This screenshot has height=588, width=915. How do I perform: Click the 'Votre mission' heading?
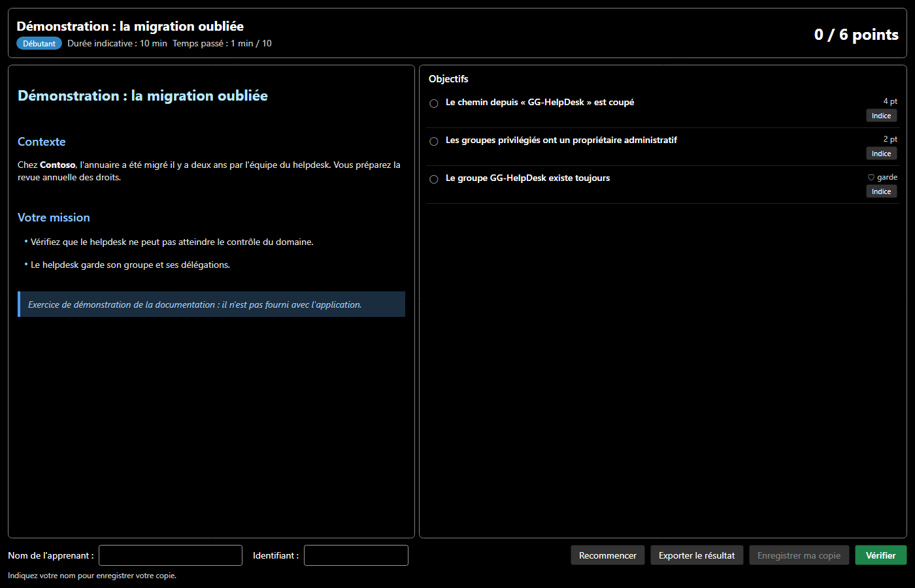(x=54, y=218)
